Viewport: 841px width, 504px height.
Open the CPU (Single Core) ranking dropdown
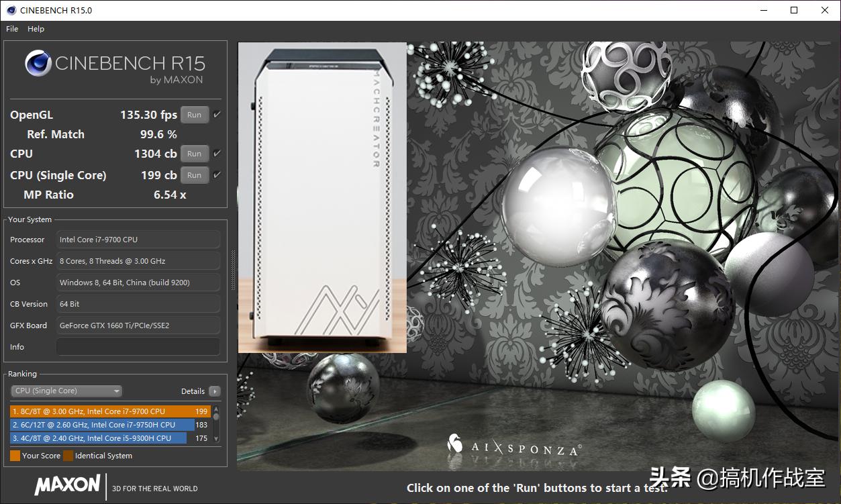point(66,391)
